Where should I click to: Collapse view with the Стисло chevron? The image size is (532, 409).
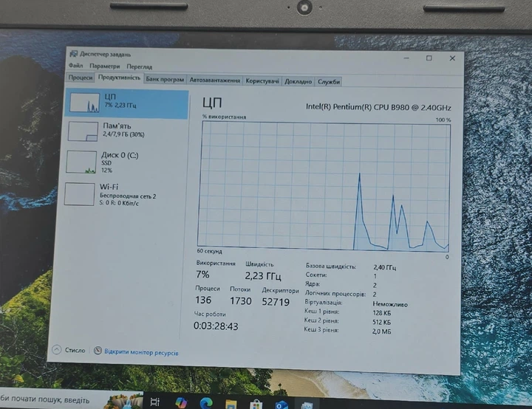point(57,350)
